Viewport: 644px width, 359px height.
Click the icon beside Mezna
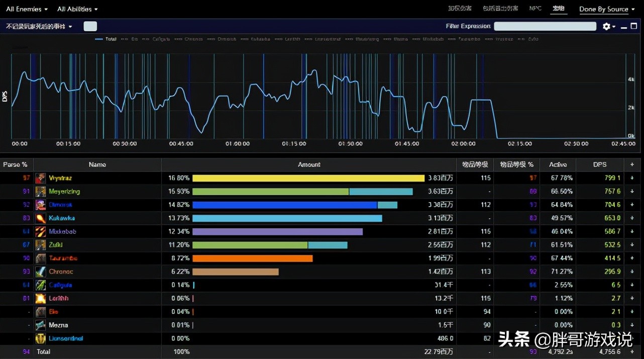click(x=40, y=325)
